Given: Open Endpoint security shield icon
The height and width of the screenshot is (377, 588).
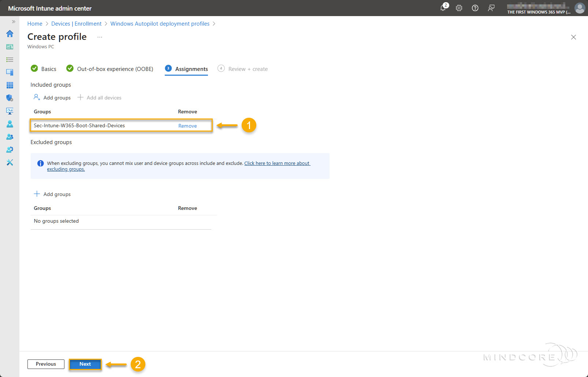Looking at the screenshot, I should [x=10, y=98].
